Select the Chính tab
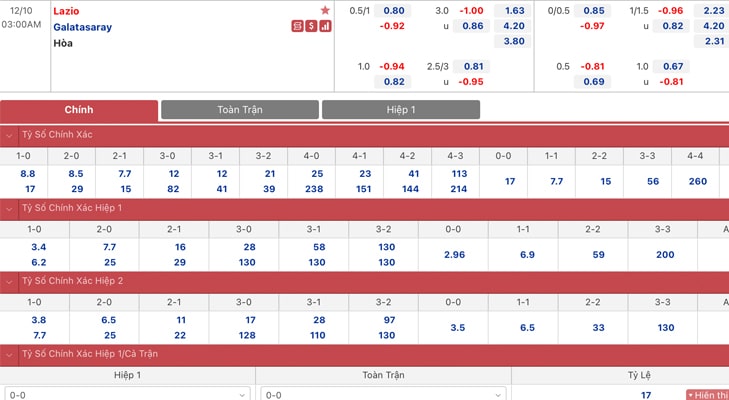 (x=79, y=110)
